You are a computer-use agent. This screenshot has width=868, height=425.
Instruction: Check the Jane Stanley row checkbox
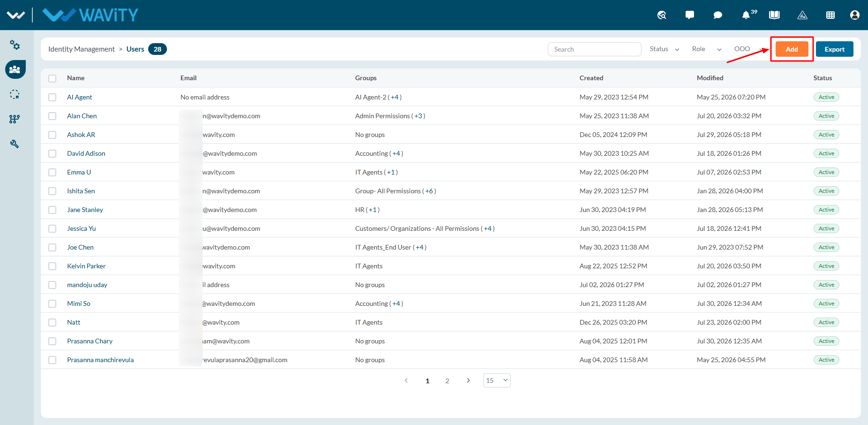click(x=52, y=210)
